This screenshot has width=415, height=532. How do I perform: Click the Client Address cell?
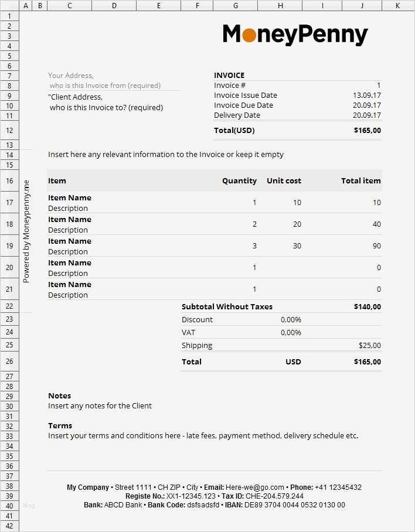[x=76, y=97]
